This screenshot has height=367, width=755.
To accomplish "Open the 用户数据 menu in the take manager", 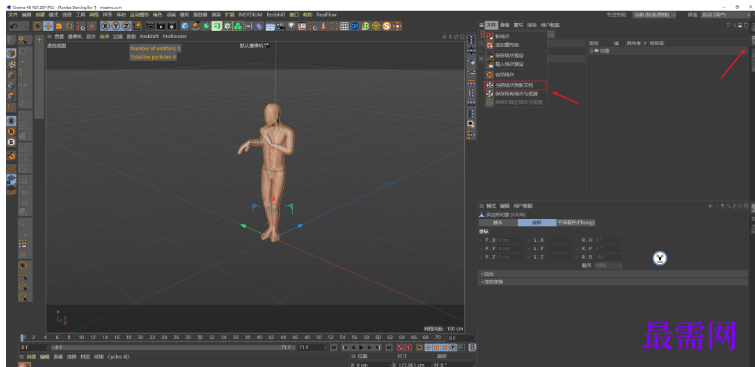I will pos(550,25).
